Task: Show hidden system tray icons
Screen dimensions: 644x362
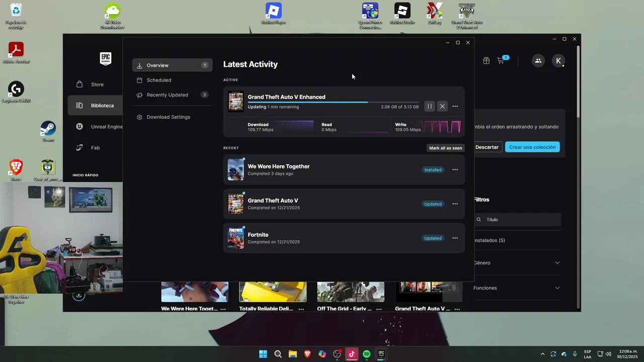Action: pos(542,354)
